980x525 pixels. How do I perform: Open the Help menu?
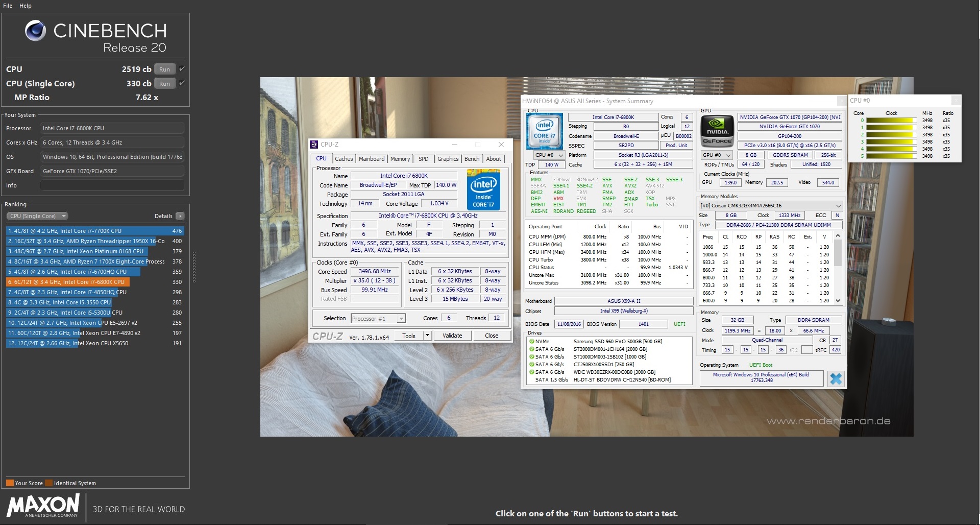(26, 6)
